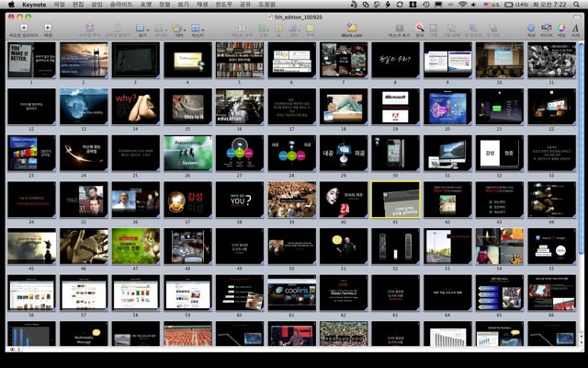Click the volume speaker icon in the menu bar
Image resolution: width=588 pixels, height=368 pixels.
point(474,5)
